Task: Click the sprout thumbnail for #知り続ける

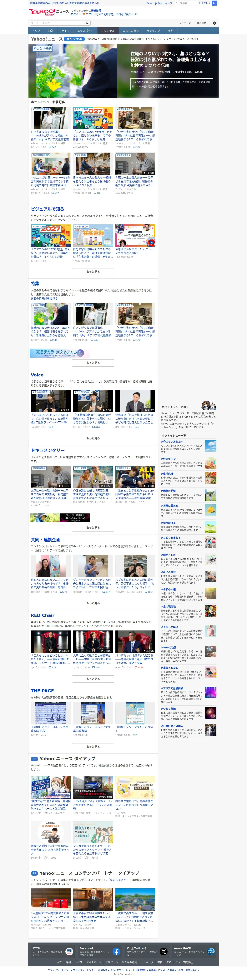Action: point(210,527)
